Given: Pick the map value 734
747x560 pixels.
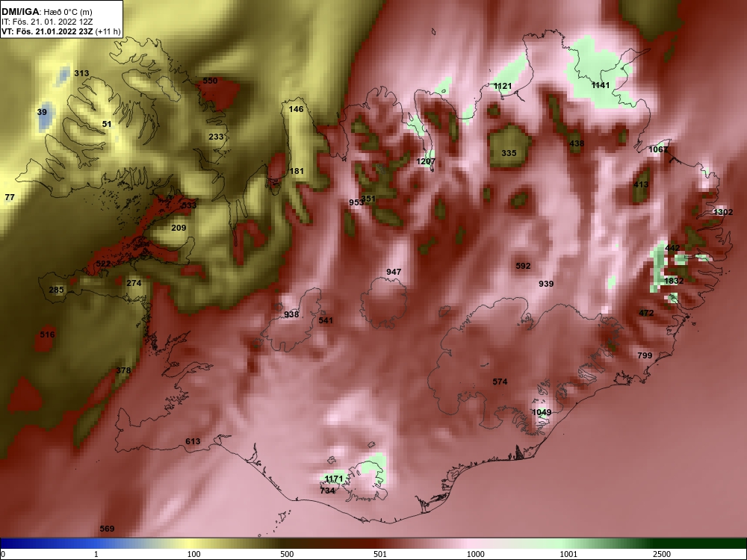Looking at the screenshot, I should click(327, 491).
